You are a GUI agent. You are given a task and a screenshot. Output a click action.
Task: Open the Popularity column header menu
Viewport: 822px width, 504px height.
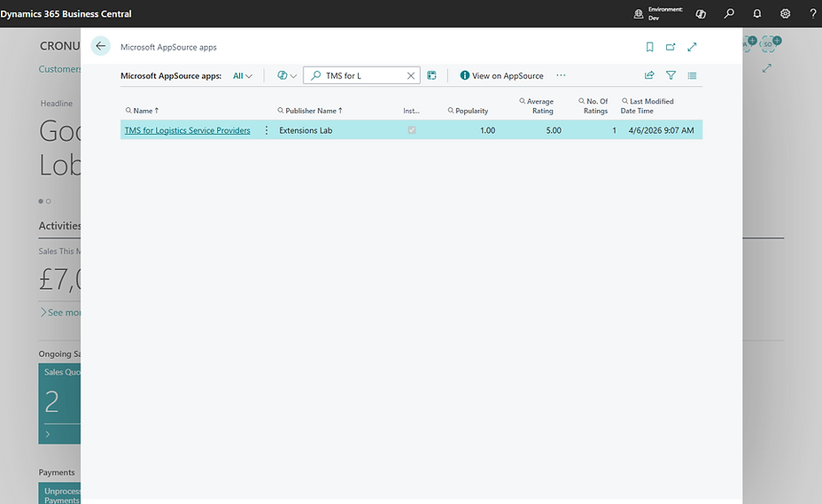click(468, 111)
